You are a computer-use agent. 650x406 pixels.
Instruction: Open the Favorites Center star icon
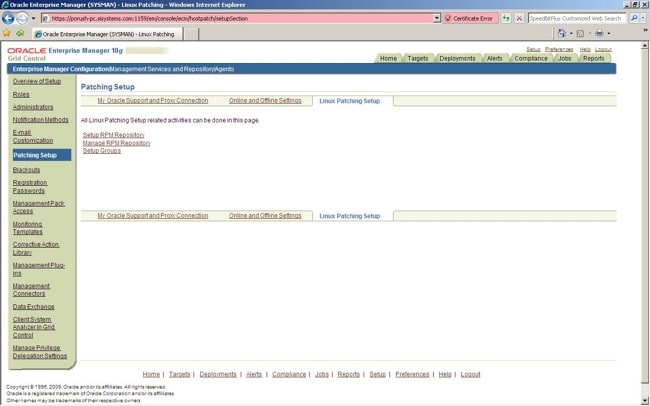[x=7, y=33]
